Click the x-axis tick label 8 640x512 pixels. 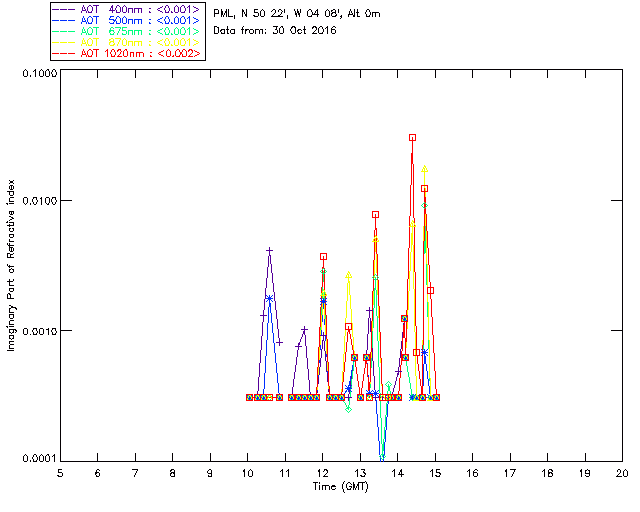pyautogui.click(x=173, y=473)
